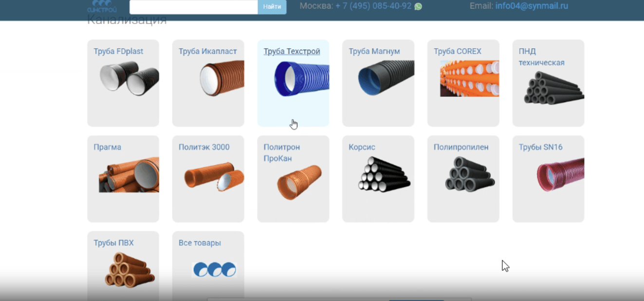The height and width of the screenshot is (301, 644).
Task: Click the blue Техстрой pipe image
Action: [x=302, y=78]
